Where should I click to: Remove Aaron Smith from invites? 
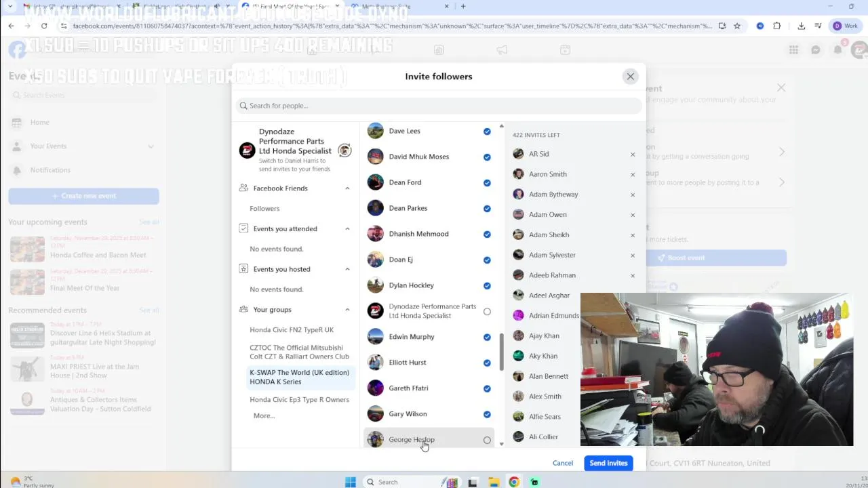[633, 175]
